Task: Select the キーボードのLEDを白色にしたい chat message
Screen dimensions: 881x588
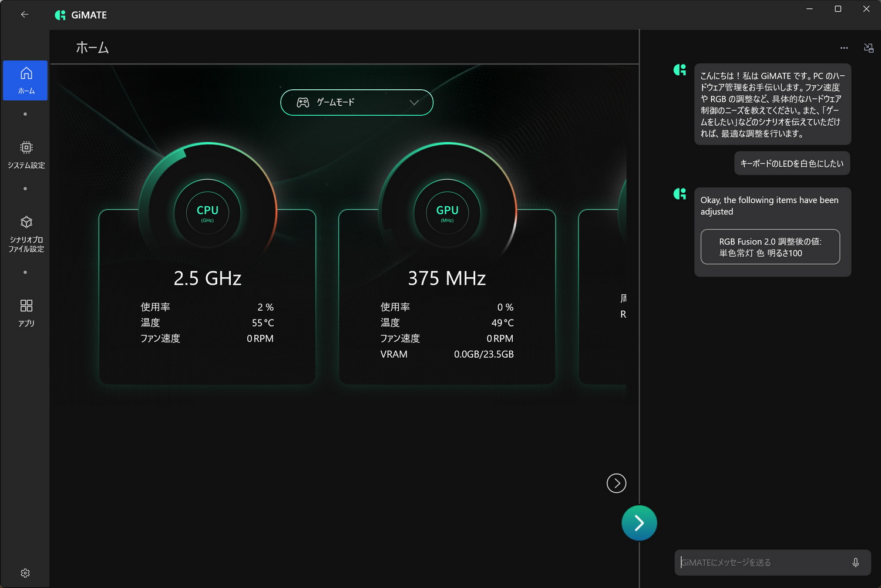Action: pos(792,163)
